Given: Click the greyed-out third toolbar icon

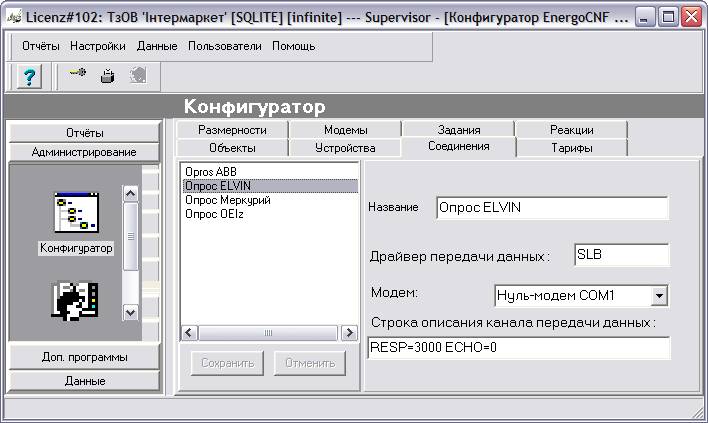Looking at the screenshot, I should pos(138,76).
